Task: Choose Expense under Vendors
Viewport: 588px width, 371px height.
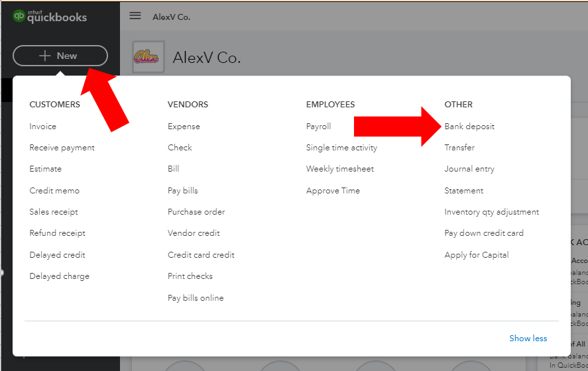Action: [x=184, y=127]
